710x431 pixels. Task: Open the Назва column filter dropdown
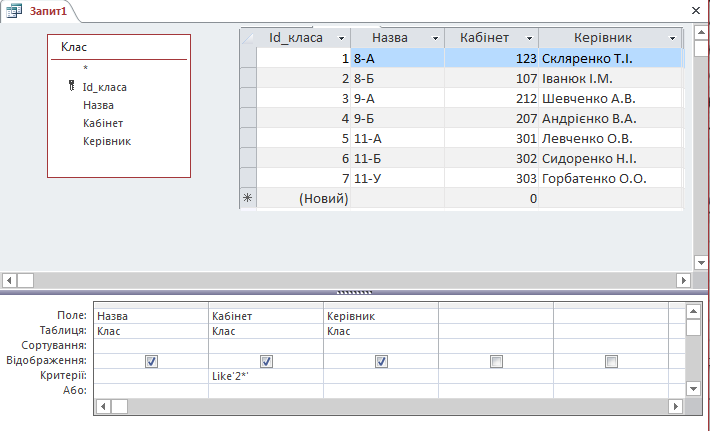[x=435, y=38]
